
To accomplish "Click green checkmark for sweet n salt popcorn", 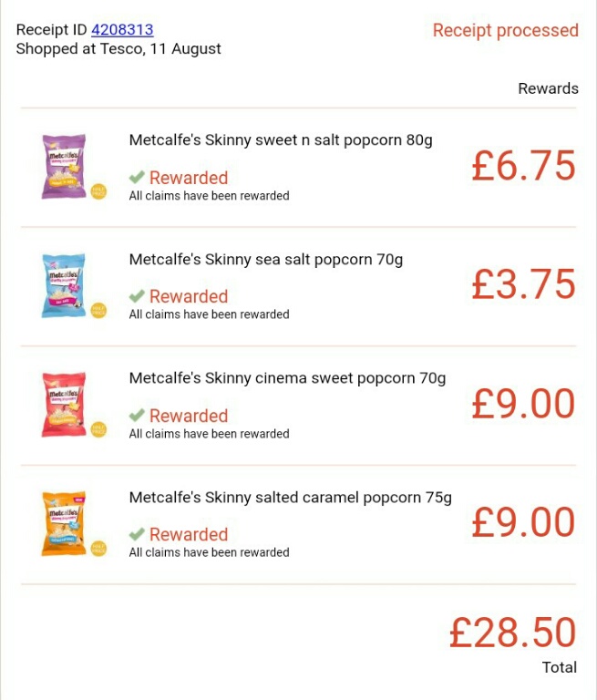I will tap(137, 177).
